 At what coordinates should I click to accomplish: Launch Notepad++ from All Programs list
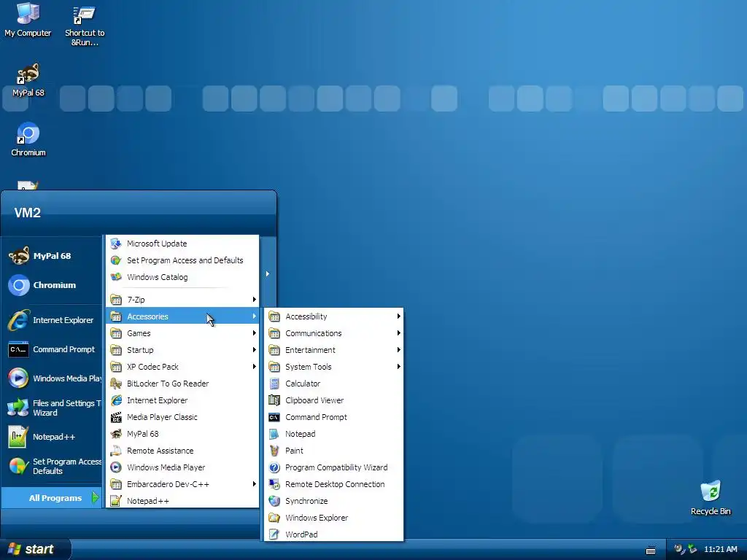182,501
